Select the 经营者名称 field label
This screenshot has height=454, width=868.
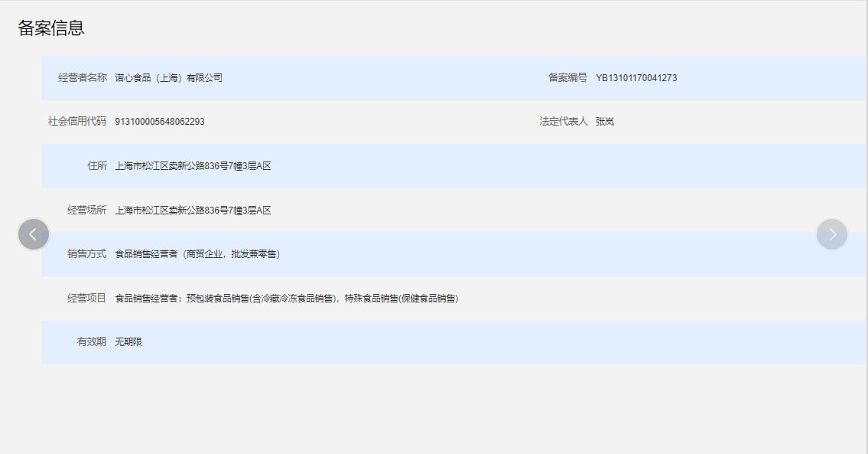click(83, 77)
